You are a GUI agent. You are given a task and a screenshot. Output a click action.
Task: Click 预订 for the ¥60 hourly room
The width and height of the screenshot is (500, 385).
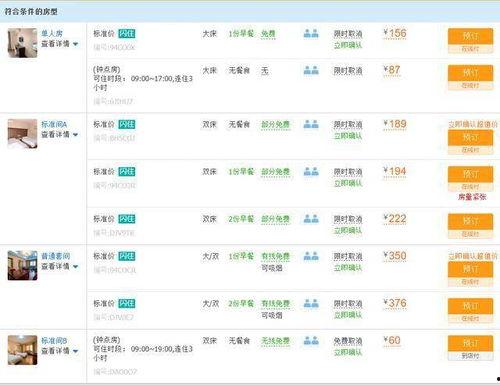[x=470, y=343]
